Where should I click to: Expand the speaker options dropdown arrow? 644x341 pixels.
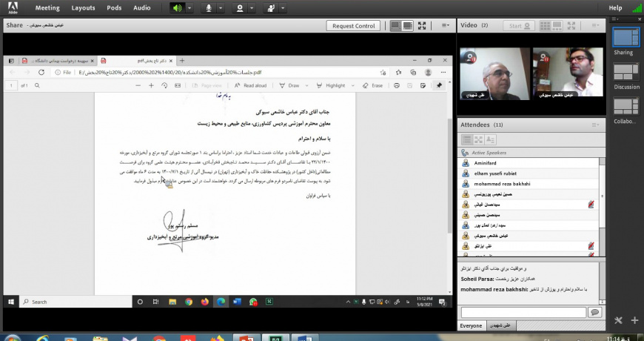pos(189,8)
